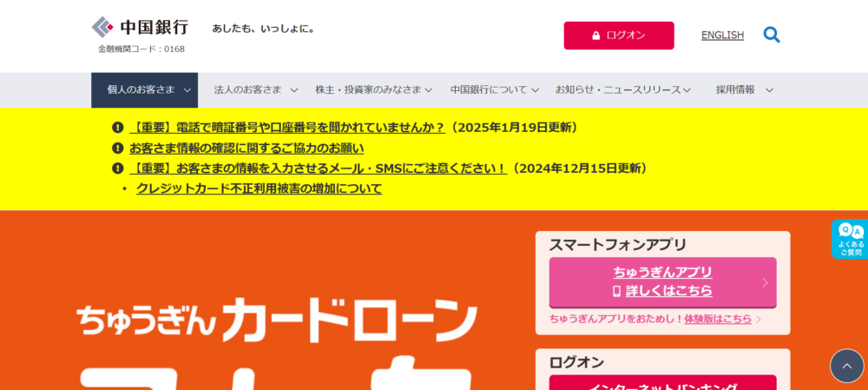Click the pink ちゅうぎんアプリ button
868x390 pixels.
(662, 282)
